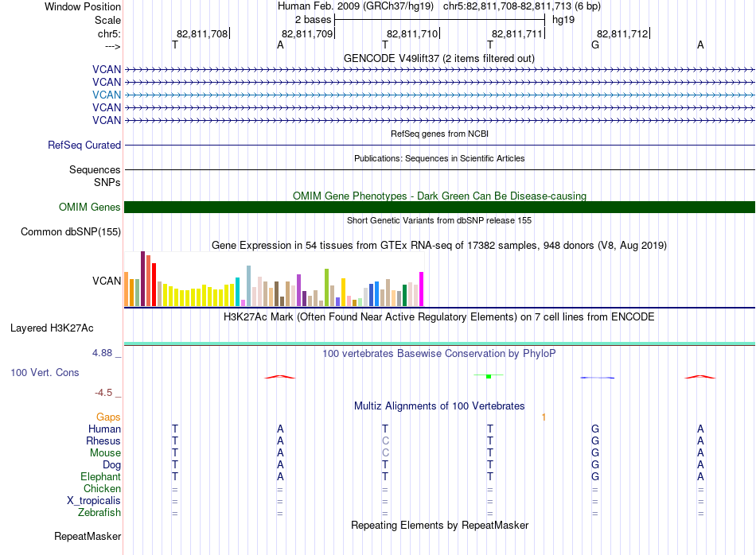This screenshot has height=555, width=756.
Task: Click the 'hg19' label beside the scale bar
Action: 563,20
